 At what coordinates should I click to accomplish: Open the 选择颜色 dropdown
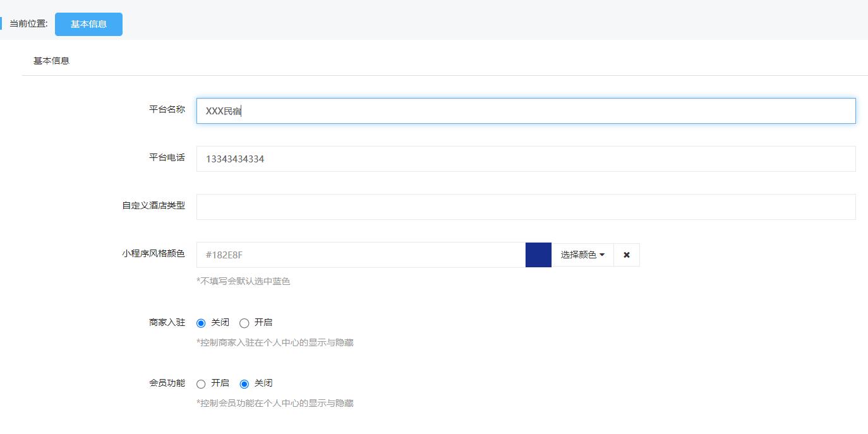(x=582, y=255)
